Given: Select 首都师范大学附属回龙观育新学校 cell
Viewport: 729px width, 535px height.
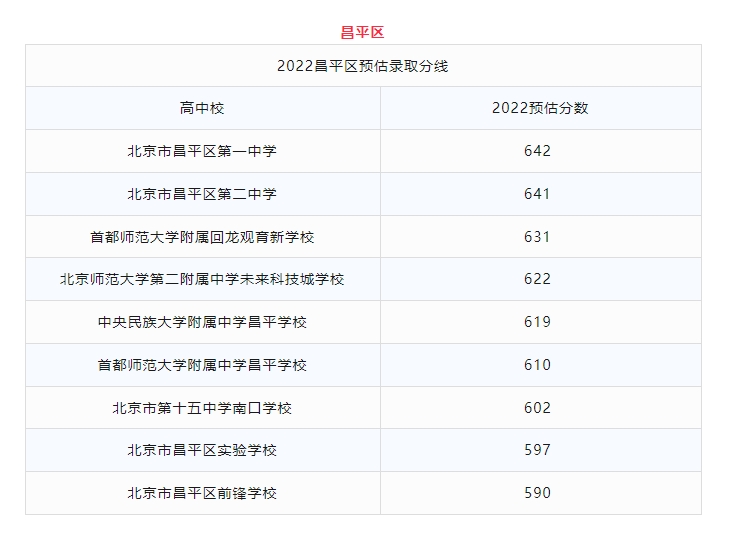Looking at the screenshot, I should 202,237.
